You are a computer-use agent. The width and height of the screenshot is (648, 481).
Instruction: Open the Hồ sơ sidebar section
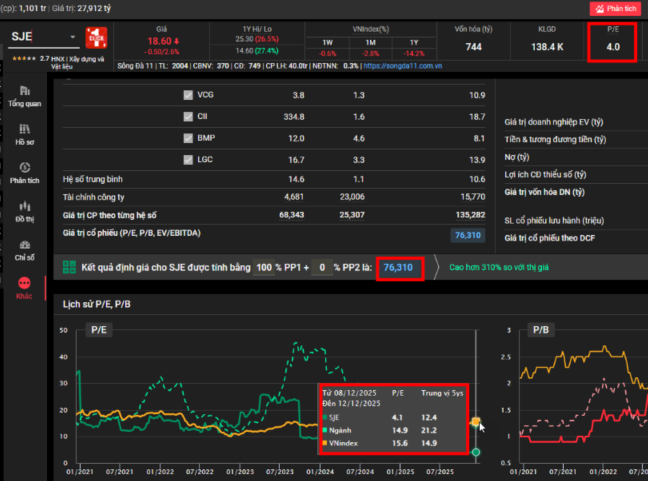(x=24, y=135)
